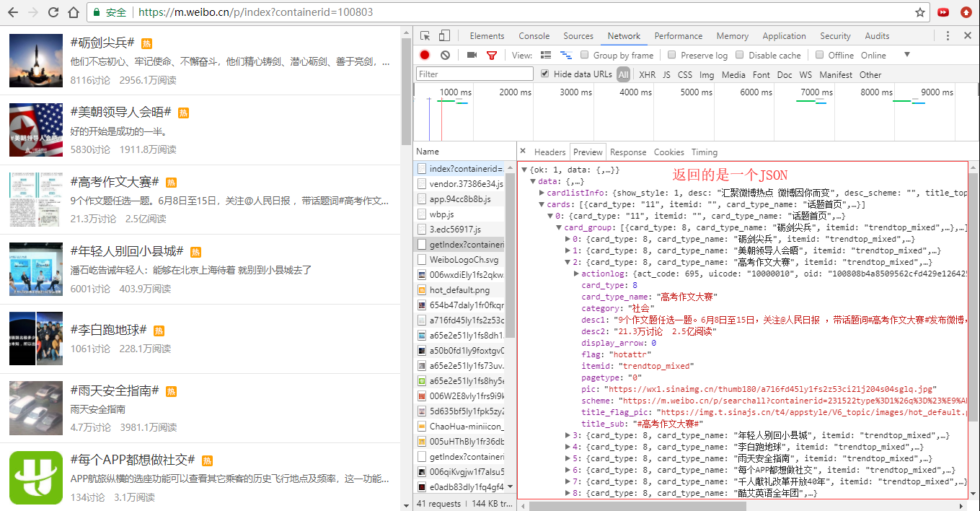Click the hot badge next to #美朝领导人会晤#

(x=183, y=113)
